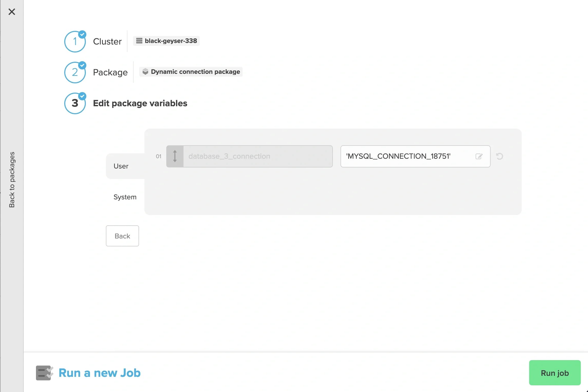The width and height of the screenshot is (588, 392).
Task: Open step 2 Package circle
Action: 75,73
